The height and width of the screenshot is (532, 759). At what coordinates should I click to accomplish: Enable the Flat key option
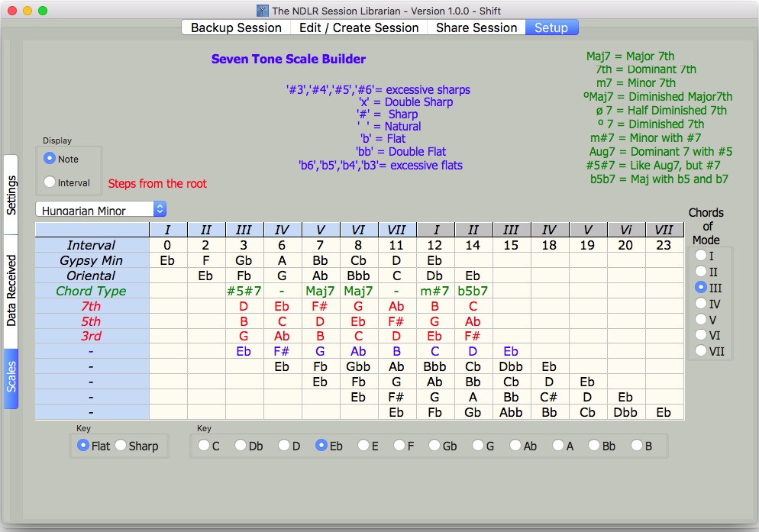[82, 444]
